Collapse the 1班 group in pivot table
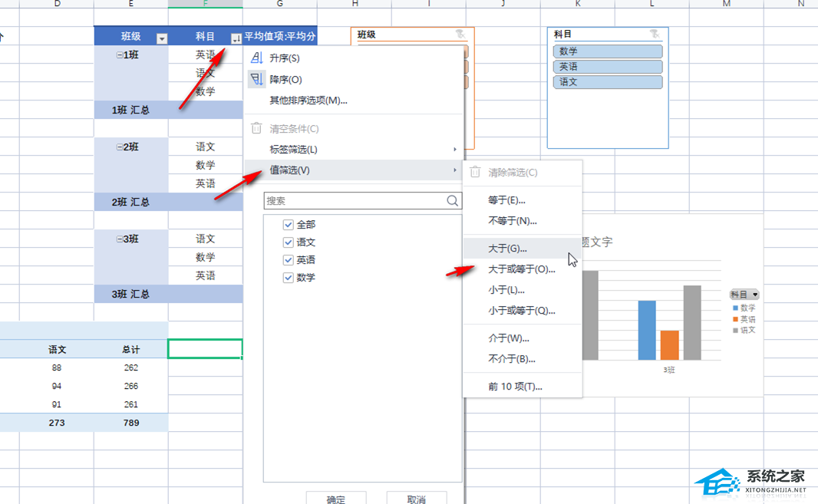This screenshot has width=818, height=504. point(119,55)
